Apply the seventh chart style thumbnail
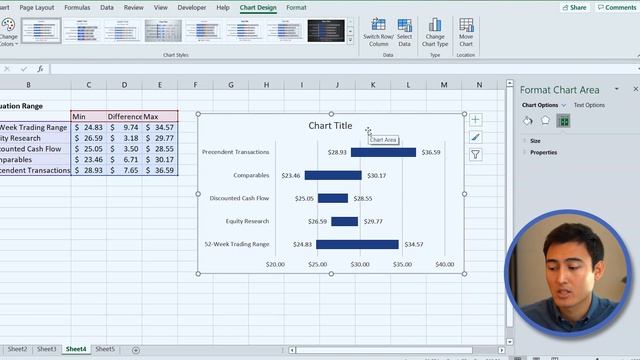 point(285,31)
